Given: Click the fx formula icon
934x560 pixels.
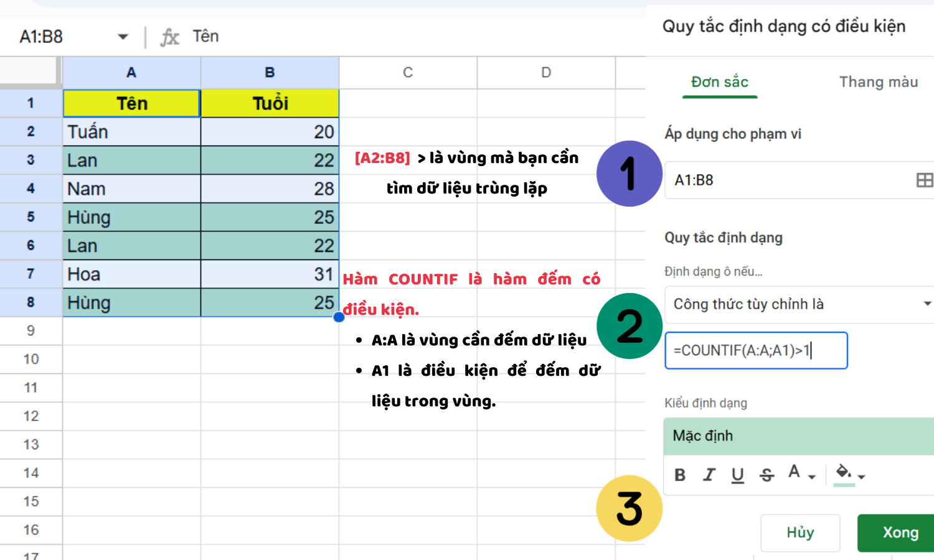Looking at the screenshot, I should pos(169,36).
